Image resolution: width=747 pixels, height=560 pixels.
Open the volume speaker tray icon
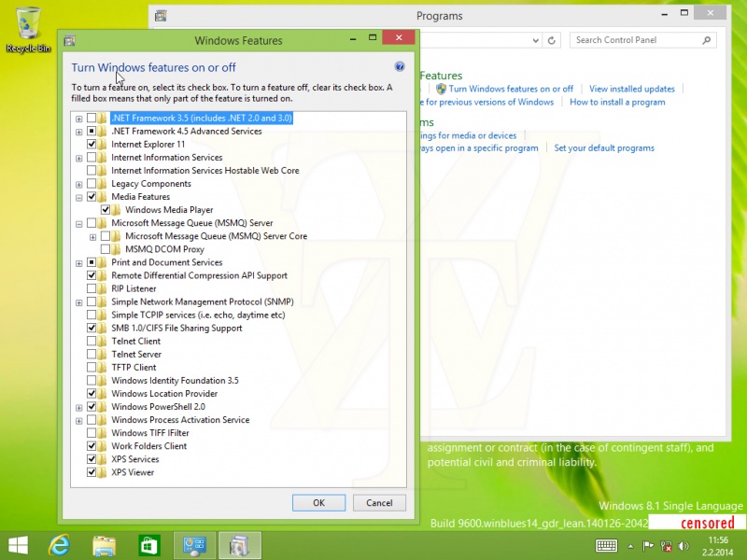(684, 546)
